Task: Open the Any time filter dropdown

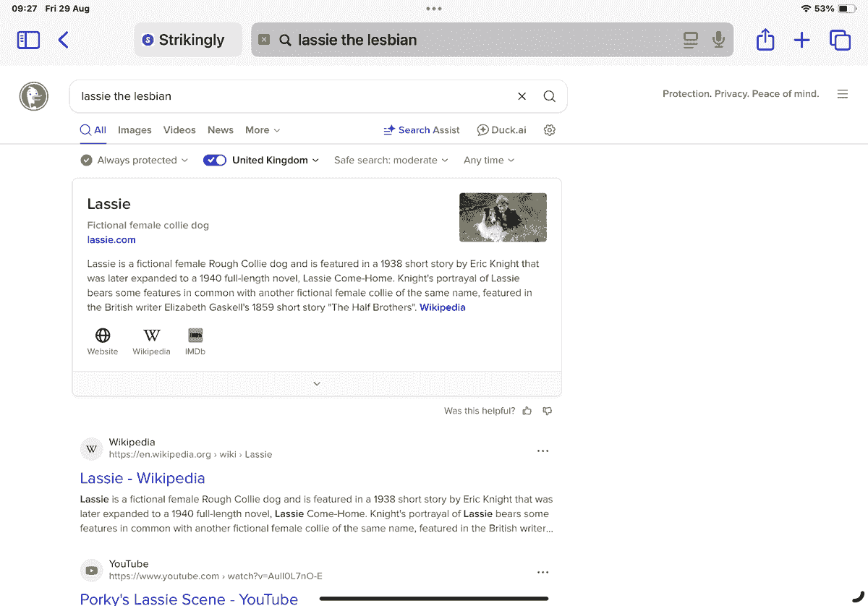Action: [x=489, y=161]
